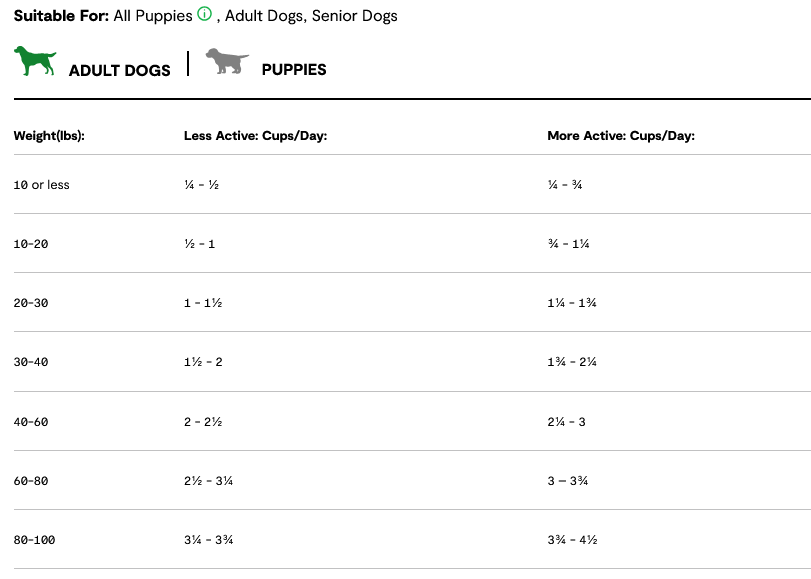Screen dimensions: 811x579
Task: Click the 40-60 weight row label
Action: 31,422
